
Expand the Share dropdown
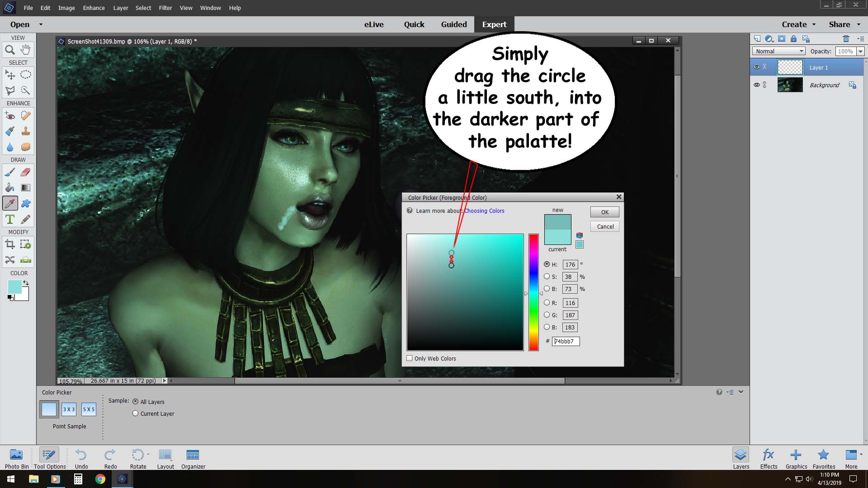tap(859, 24)
